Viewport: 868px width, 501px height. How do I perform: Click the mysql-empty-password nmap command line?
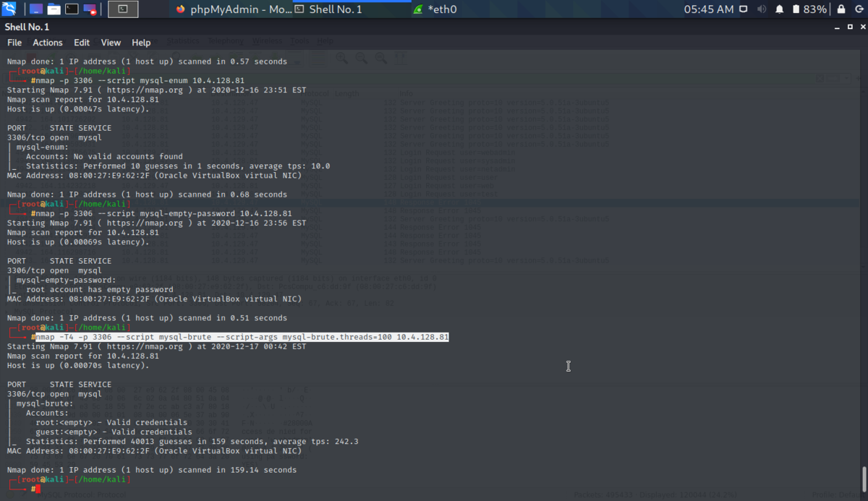click(164, 214)
